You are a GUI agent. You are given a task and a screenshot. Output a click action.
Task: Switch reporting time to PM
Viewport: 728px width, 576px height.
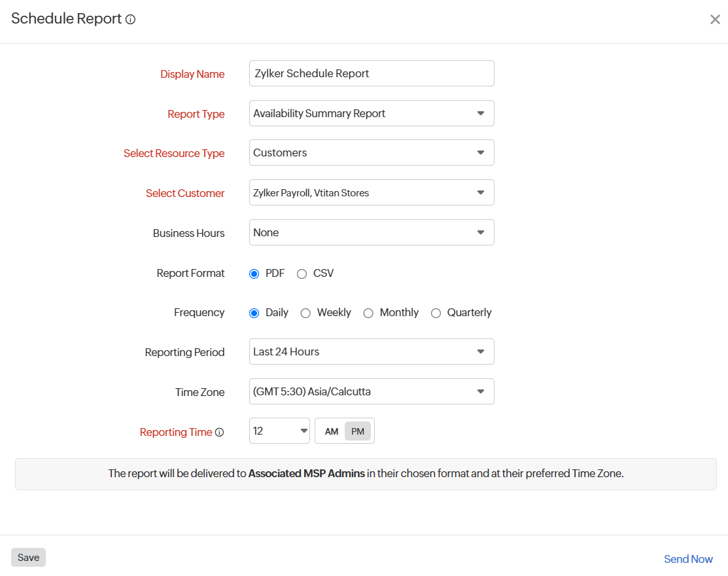tap(358, 431)
